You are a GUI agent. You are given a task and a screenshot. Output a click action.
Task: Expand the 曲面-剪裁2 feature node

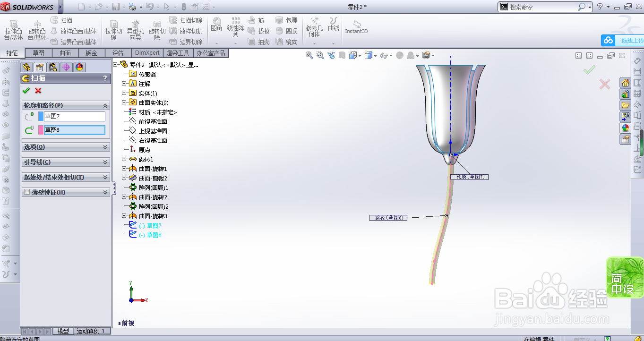tap(124, 178)
